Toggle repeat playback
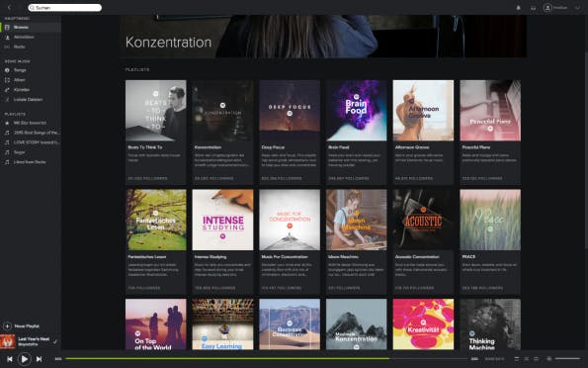588x368 pixels. [536, 359]
